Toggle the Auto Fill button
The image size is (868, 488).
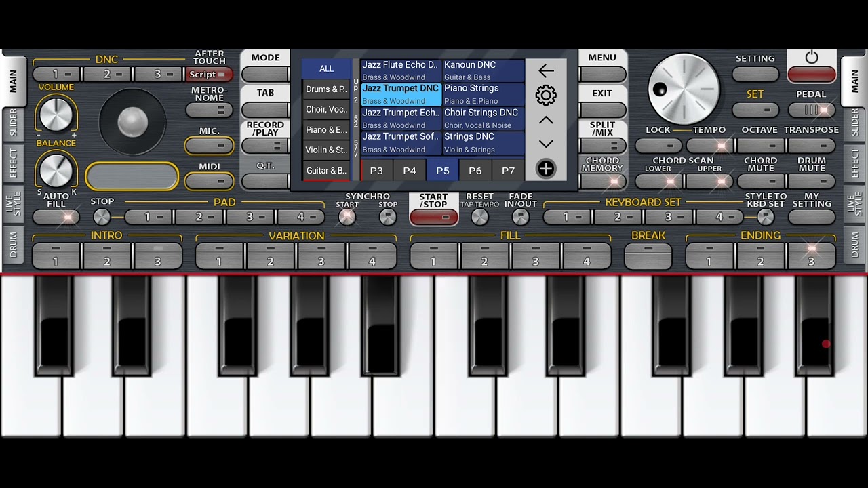(56, 218)
